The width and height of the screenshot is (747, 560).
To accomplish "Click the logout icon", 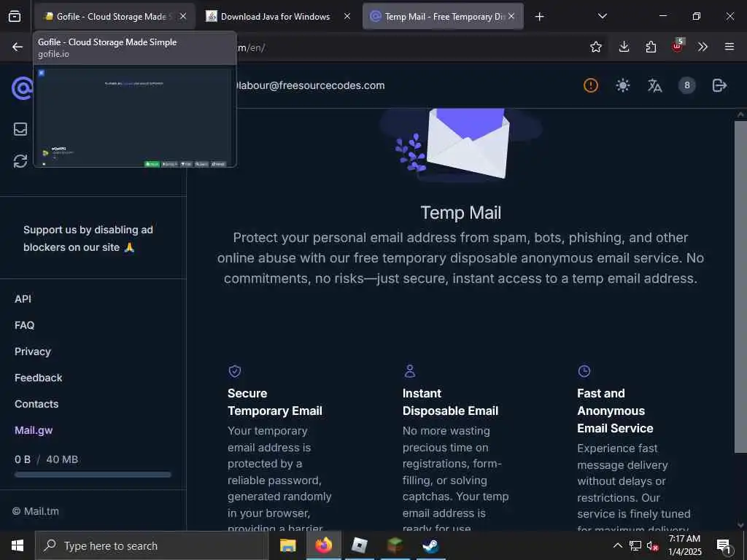I will 719,85.
